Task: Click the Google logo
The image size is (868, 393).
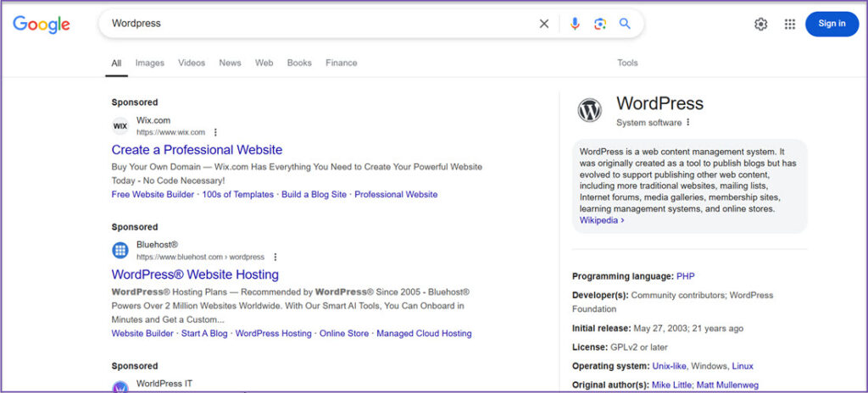Action: coord(41,25)
